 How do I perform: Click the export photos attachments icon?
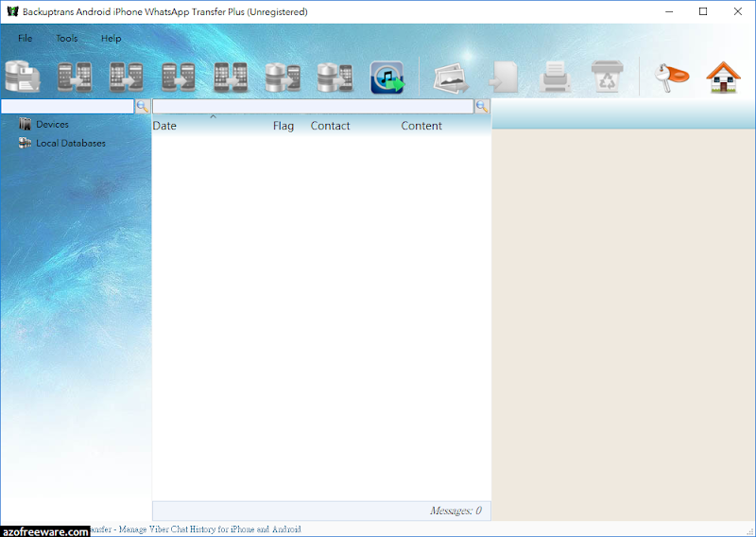point(452,78)
